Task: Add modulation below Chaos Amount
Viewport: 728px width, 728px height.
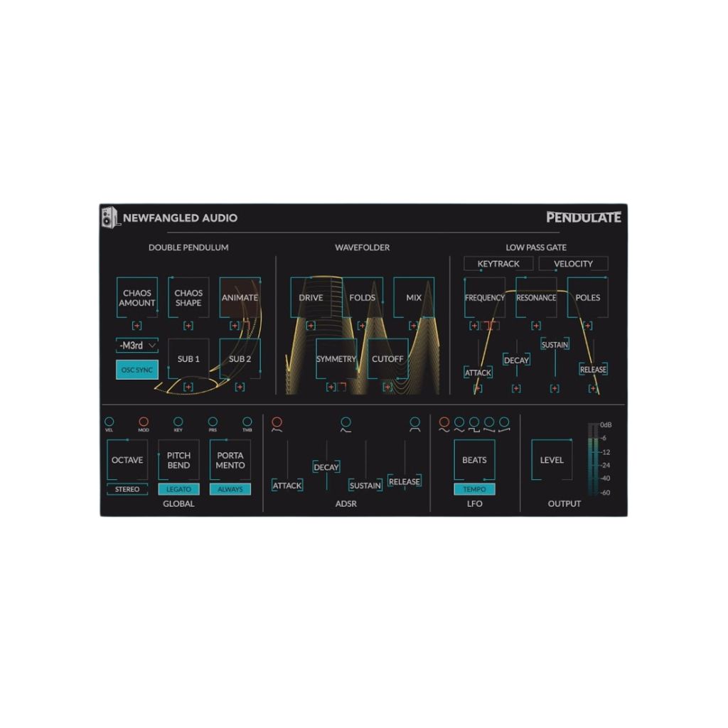Action: coord(136,326)
